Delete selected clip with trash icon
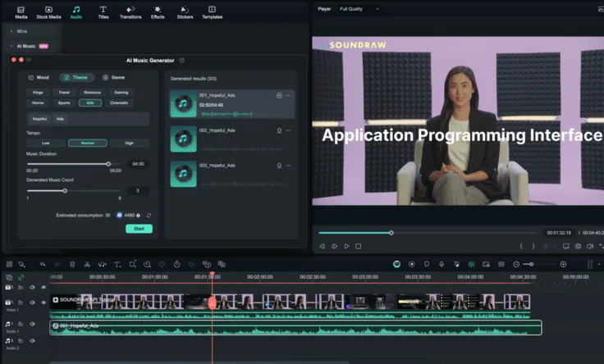The height and width of the screenshot is (364, 604). 72,264
